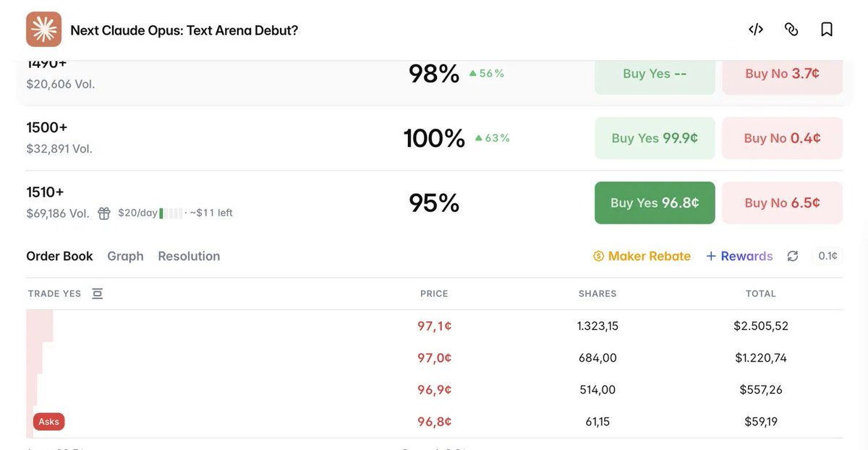Image resolution: width=868 pixels, height=450 pixels.
Task: Click the orange starburst market logo
Action: click(x=43, y=30)
